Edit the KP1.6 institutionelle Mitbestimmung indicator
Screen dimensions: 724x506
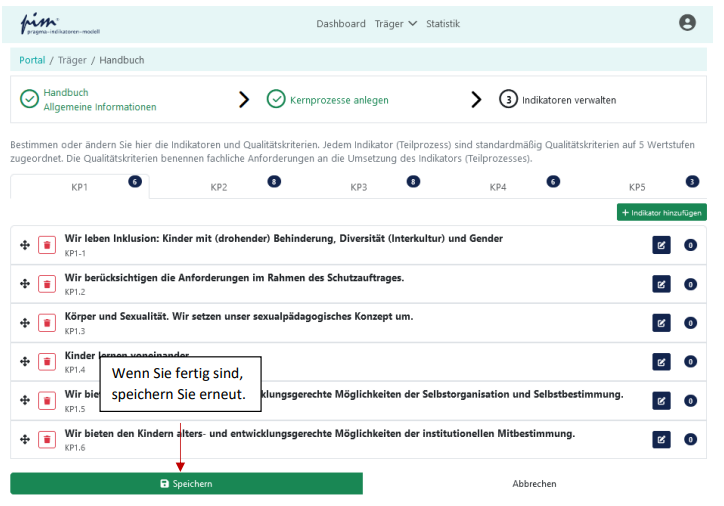pyautogui.click(x=661, y=439)
